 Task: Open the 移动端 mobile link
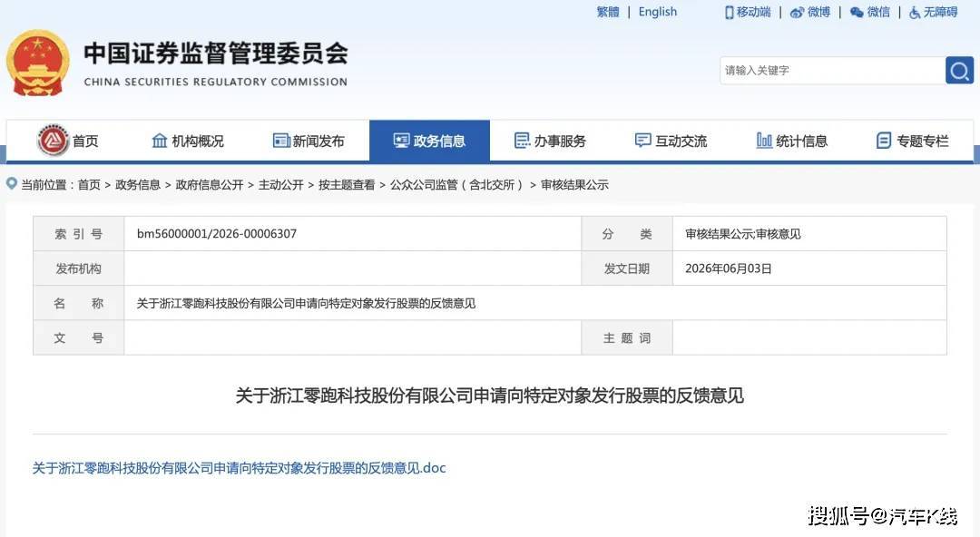(753, 12)
